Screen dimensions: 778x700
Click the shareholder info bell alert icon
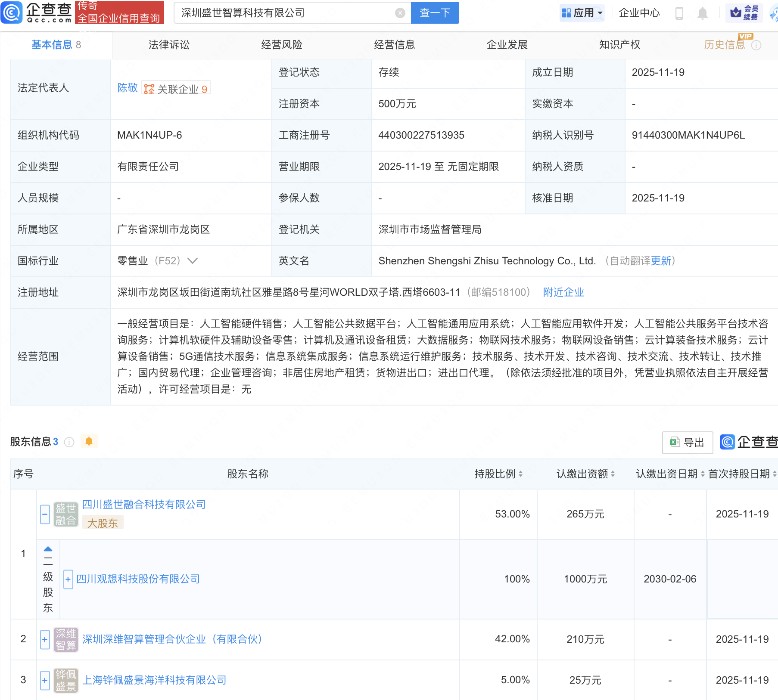tap(89, 441)
